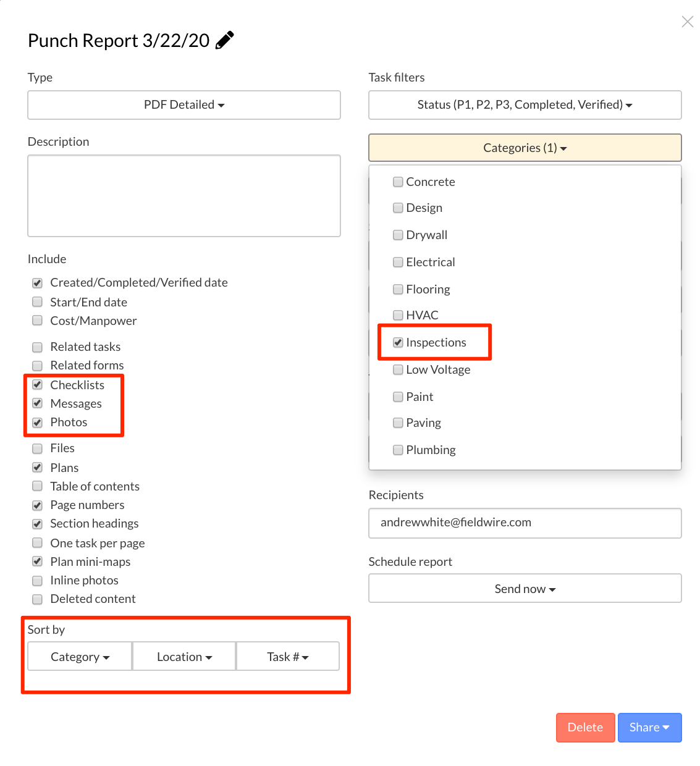Viewport: 700px width, 766px height.
Task: Close the report dialog with the X icon
Action: tap(687, 22)
